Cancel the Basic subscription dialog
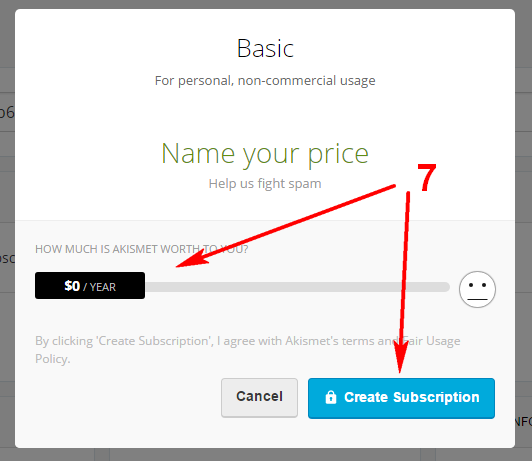 tap(259, 398)
